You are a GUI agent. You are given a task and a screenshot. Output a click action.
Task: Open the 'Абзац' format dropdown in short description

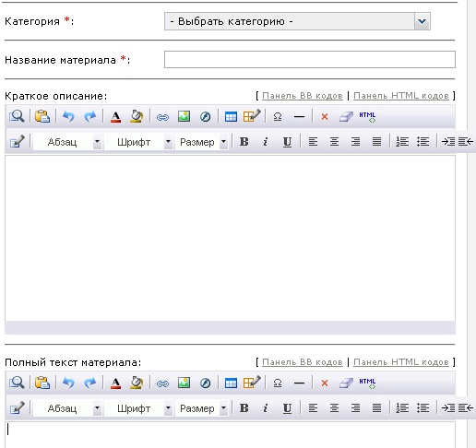(x=67, y=142)
